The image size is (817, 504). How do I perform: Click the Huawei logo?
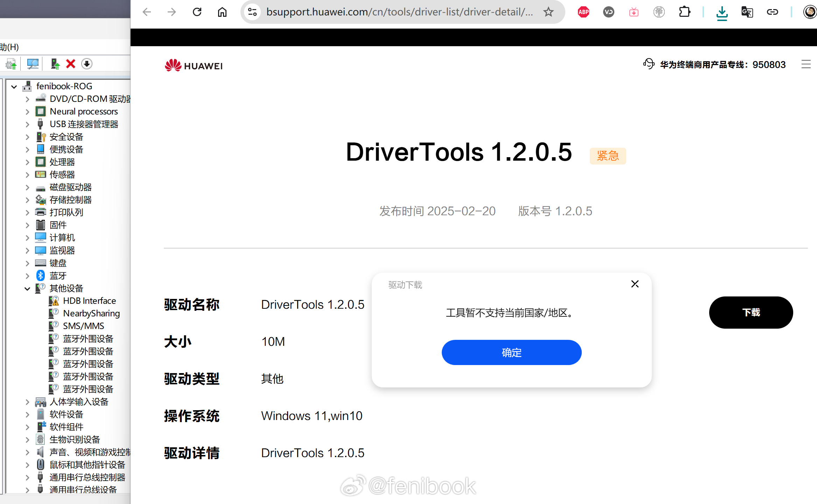coord(194,65)
